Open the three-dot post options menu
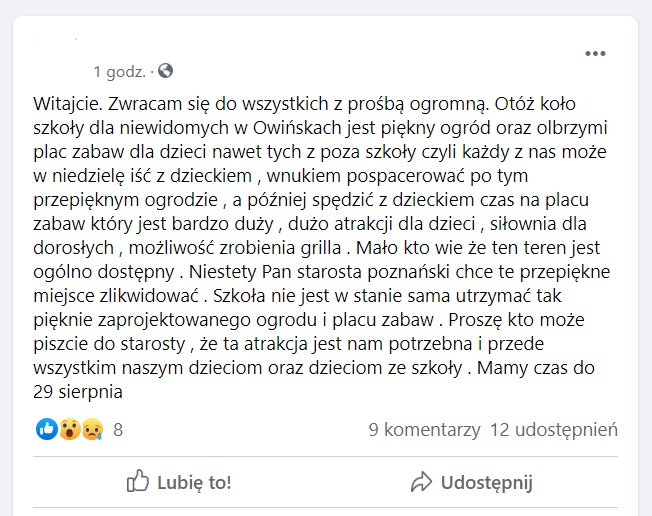Viewport: 652px width, 516px height. (595, 53)
